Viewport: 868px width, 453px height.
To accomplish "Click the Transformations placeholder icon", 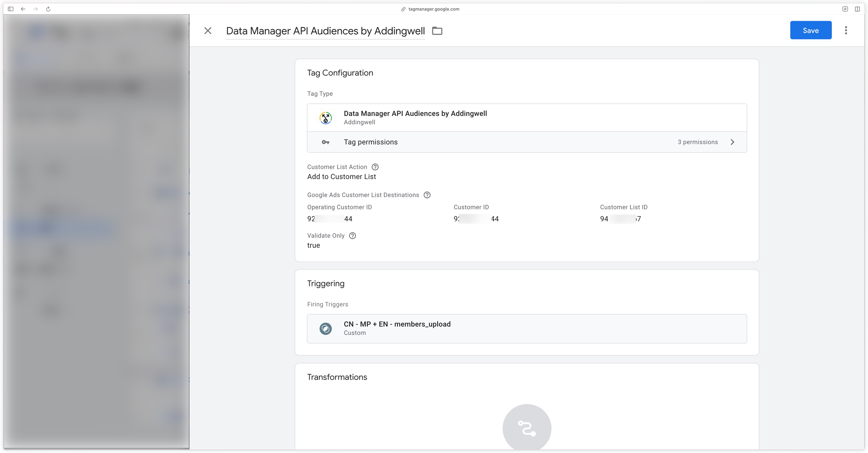I will coord(527,428).
